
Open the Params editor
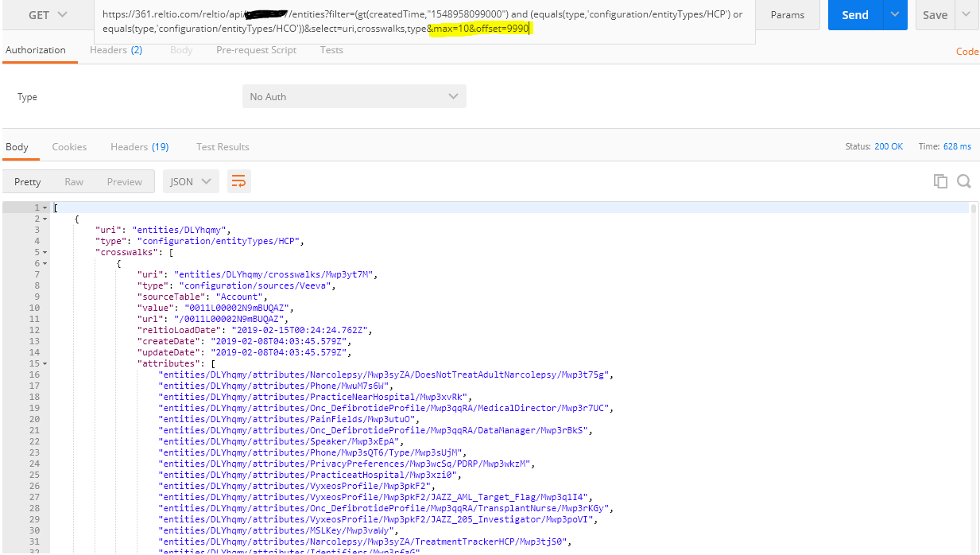(787, 15)
